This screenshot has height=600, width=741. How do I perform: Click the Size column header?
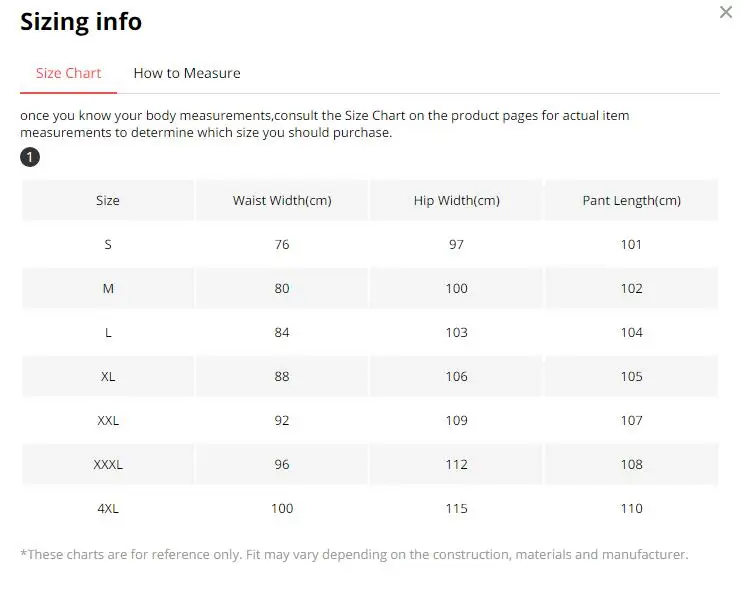[108, 200]
